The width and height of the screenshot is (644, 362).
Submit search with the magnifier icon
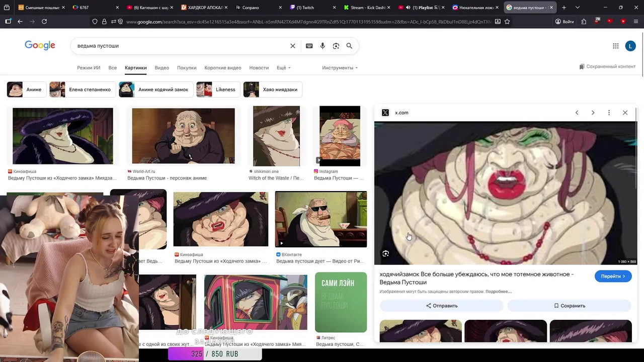349,46
